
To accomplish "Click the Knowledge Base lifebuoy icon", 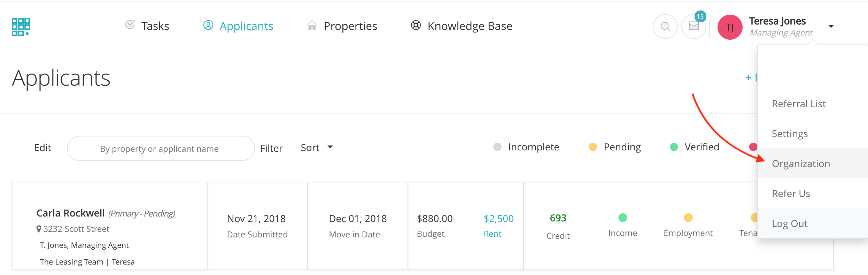I will coord(416,25).
